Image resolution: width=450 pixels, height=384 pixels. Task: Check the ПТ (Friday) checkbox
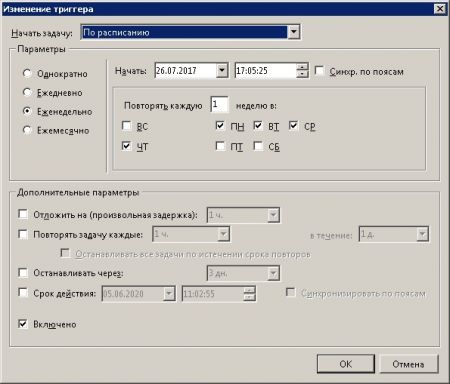point(220,146)
